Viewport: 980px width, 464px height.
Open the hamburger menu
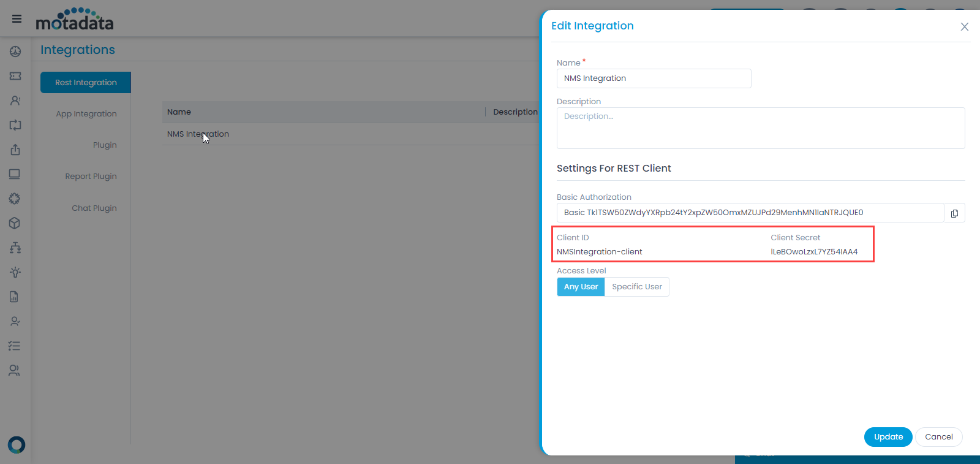17,19
